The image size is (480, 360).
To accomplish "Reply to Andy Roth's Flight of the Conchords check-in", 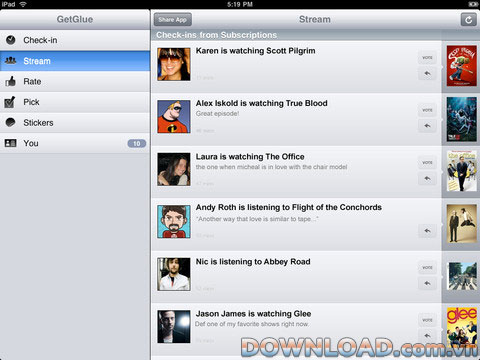I will [x=427, y=231].
